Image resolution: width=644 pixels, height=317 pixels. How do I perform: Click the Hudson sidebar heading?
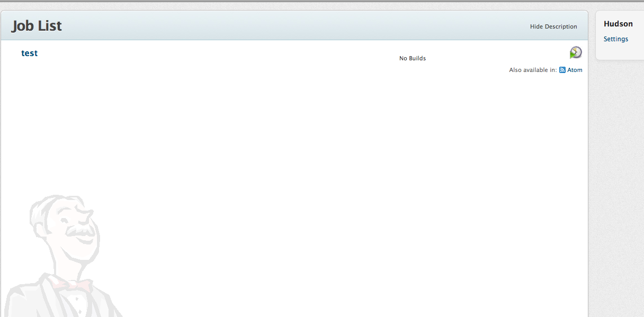click(618, 24)
